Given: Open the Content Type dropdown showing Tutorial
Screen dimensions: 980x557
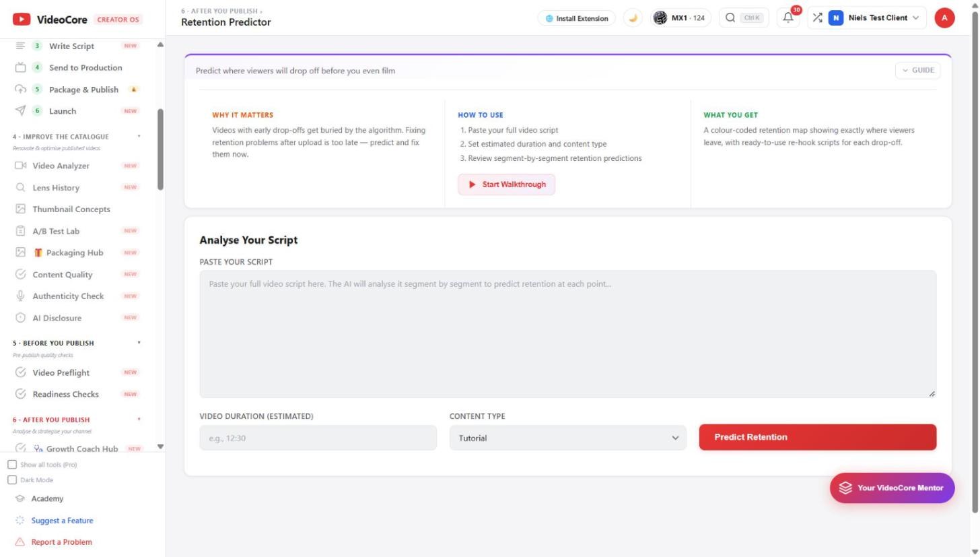Looking at the screenshot, I should pyautogui.click(x=567, y=438).
